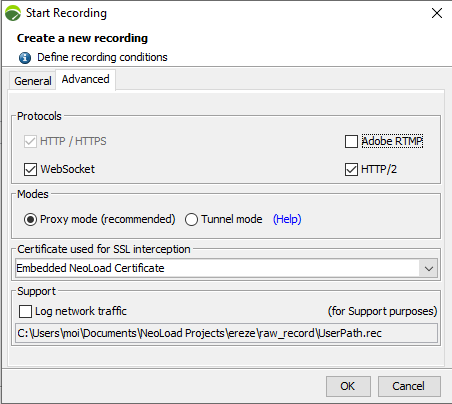
Task: Expand the SSL certificate dropdown arrow
Action: [x=429, y=268]
